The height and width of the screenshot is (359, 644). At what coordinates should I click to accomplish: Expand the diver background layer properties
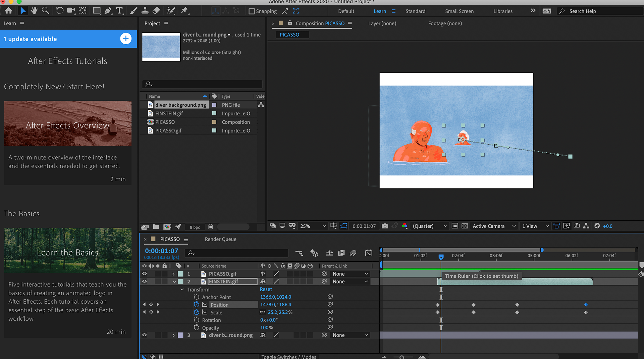(x=173, y=335)
